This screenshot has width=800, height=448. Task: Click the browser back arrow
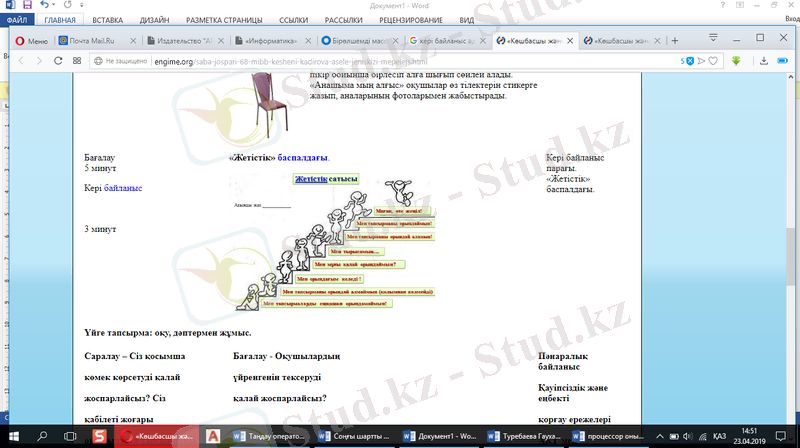tap(19, 61)
